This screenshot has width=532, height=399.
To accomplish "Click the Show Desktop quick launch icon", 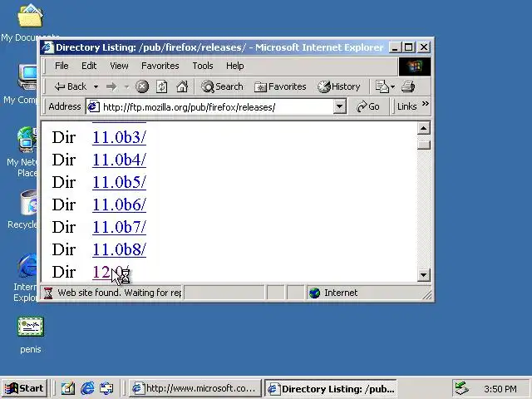I will [67, 388].
